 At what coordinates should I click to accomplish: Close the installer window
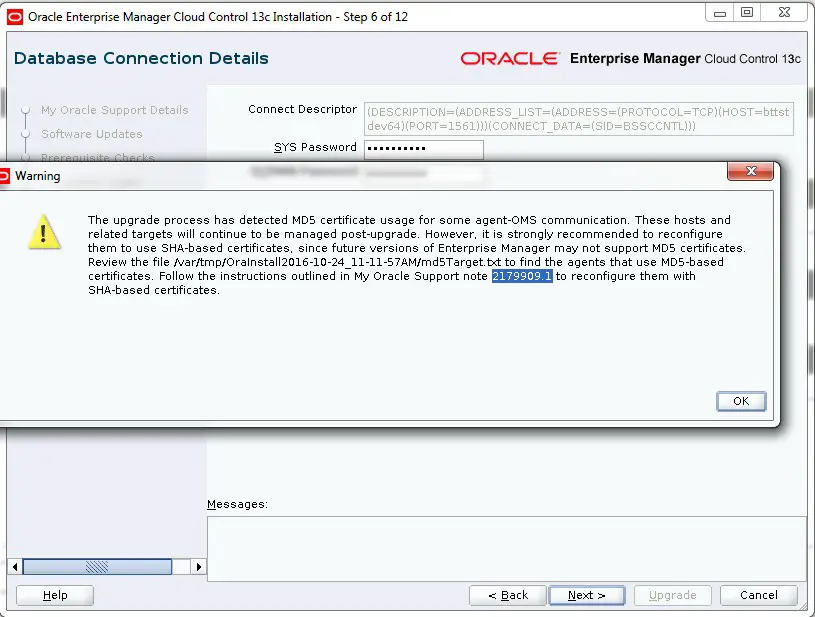(x=784, y=13)
